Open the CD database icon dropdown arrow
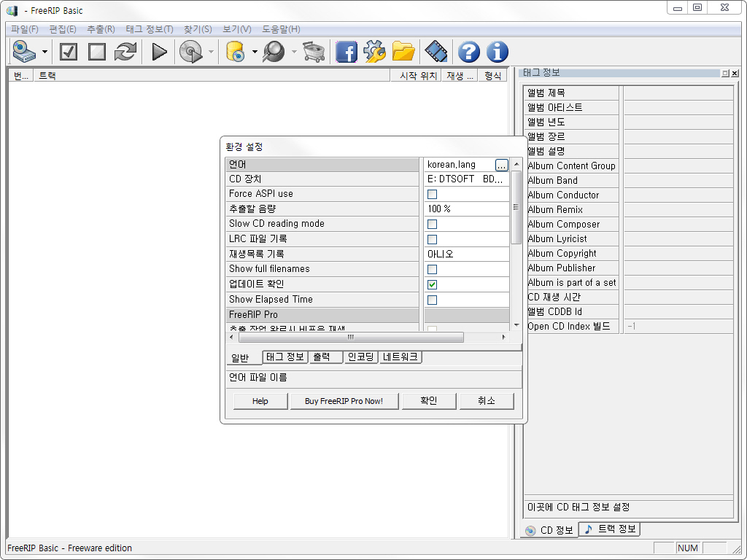747x560 pixels. click(x=255, y=52)
